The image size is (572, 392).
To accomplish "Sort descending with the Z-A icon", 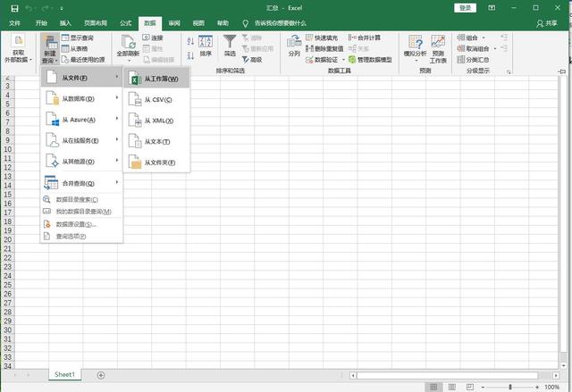I will point(190,55).
